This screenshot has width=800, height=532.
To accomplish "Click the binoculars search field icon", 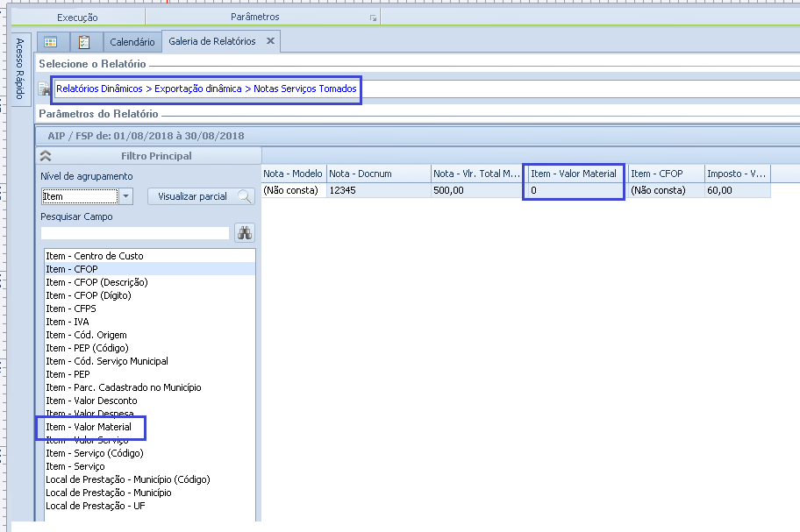I will click(245, 233).
